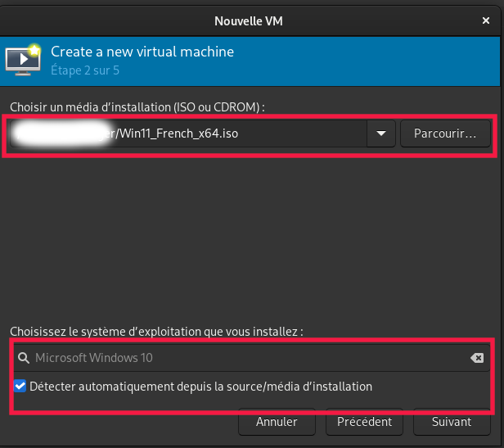The image size is (504, 448).
Task: Proceed to next step with 'Suivant'
Action: (x=452, y=422)
